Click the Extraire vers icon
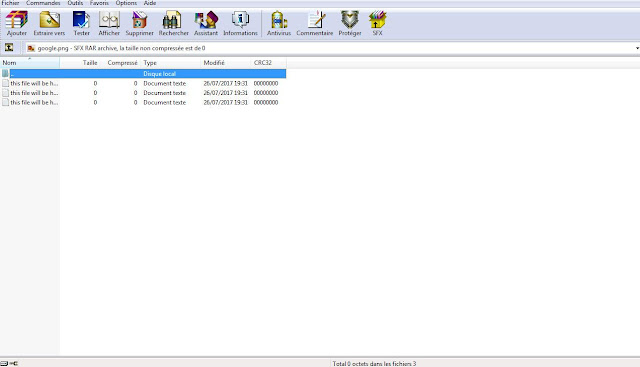Screen dimensions: 640x367 [49, 23]
